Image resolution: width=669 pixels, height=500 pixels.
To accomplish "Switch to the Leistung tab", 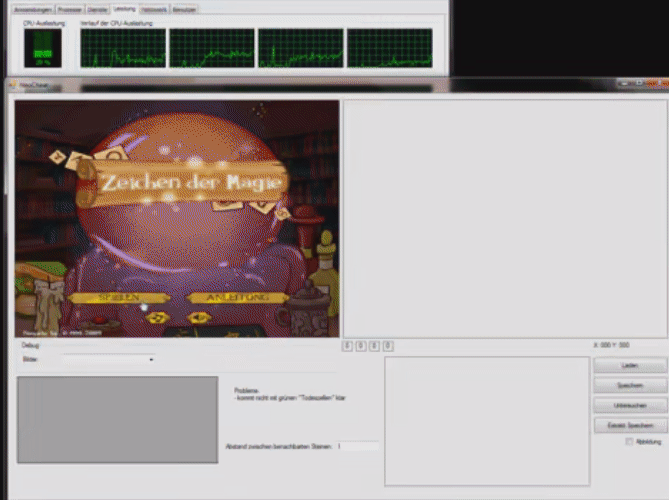I will coord(124,9).
